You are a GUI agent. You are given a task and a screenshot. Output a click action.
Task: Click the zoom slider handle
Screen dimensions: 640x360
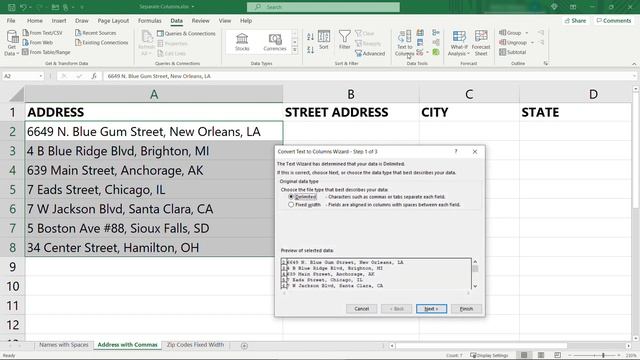click(x=603, y=355)
